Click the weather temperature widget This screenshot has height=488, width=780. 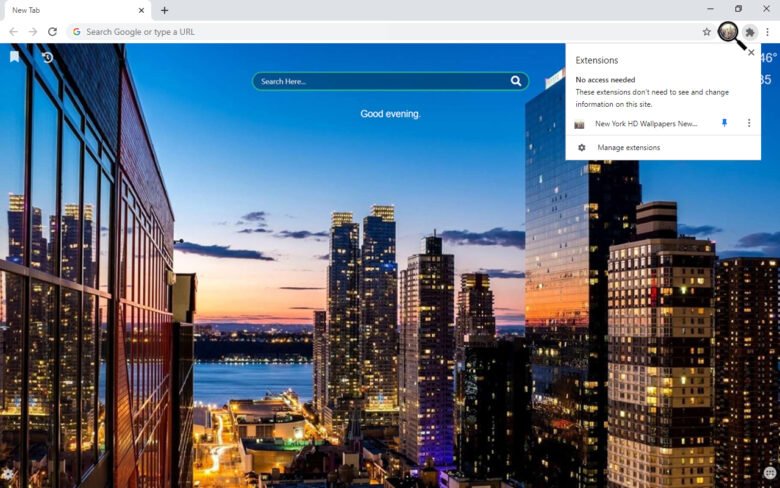point(770,58)
